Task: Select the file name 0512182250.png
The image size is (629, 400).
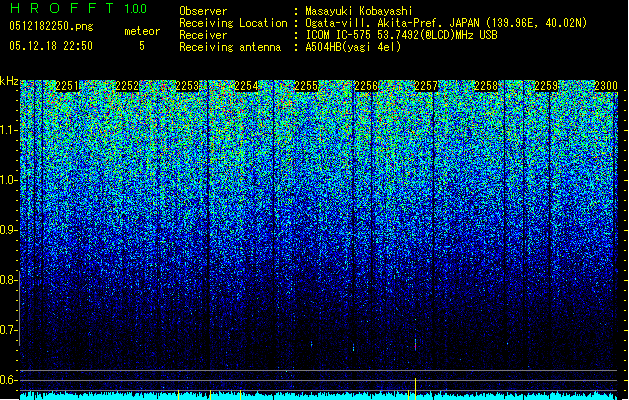Action: coord(51,26)
